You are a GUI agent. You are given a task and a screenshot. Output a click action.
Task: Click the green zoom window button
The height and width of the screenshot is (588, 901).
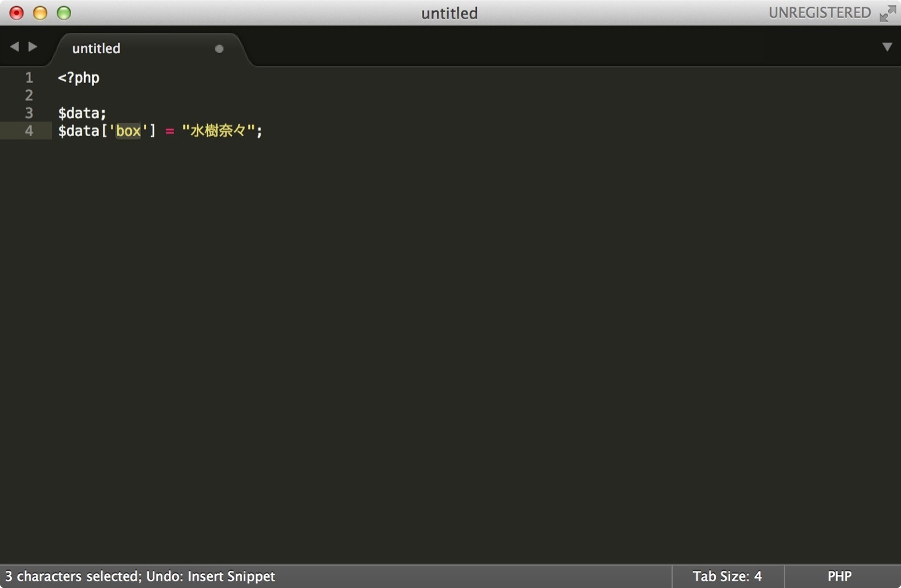(x=64, y=13)
